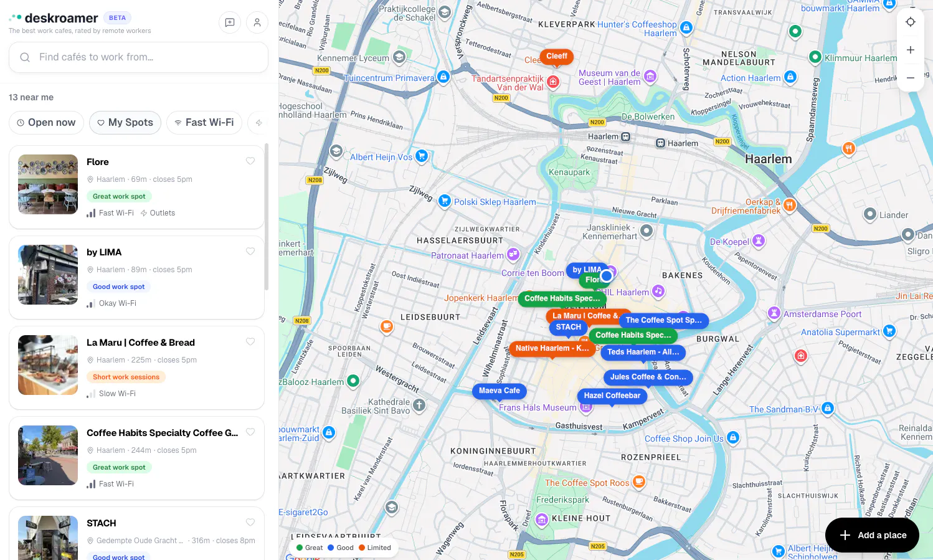
Task: Select The Coffee Spot map marker
Action: click(x=664, y=320)
